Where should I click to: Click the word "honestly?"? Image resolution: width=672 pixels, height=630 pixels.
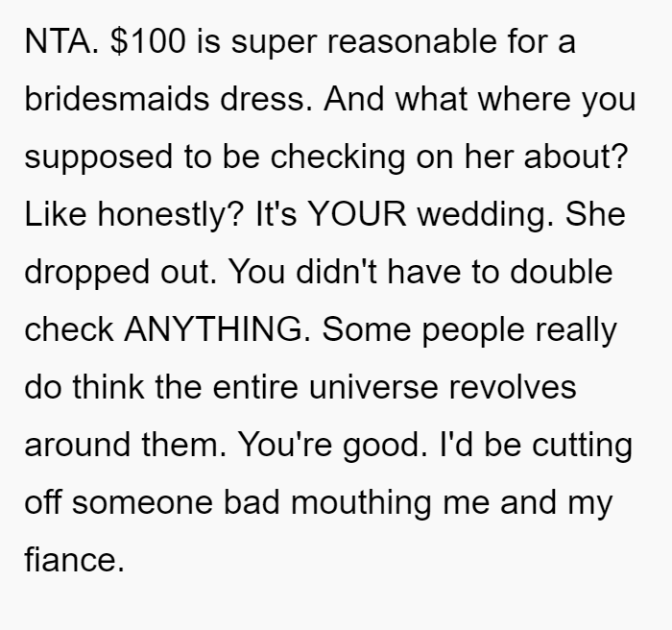(x=171, y=215)
